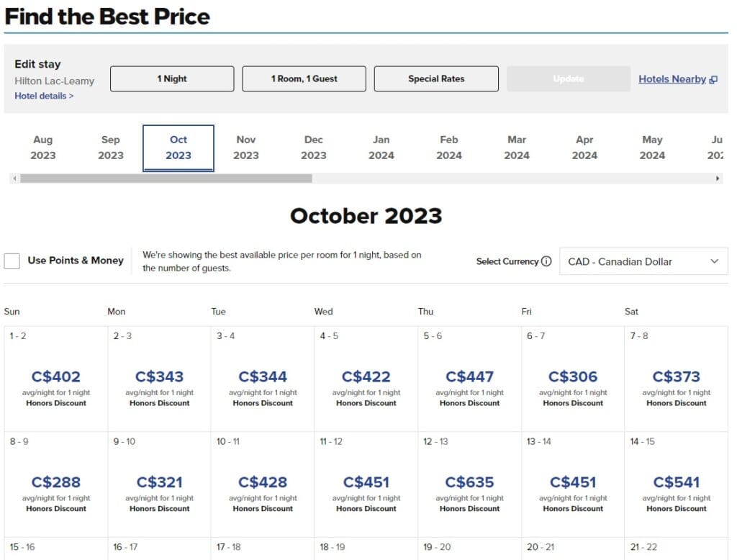Open the 1 Night stay selector
737x560 pixels.
coord(172,79)
